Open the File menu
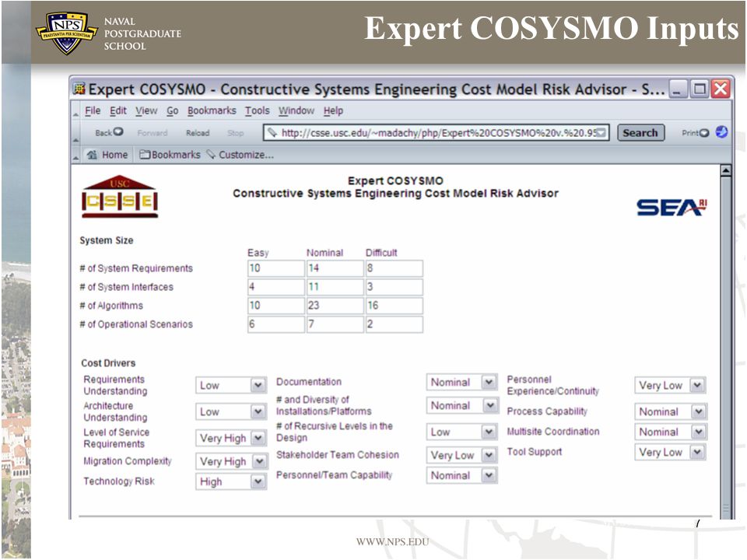This screenshot has width=747, height=560. point(93,111)
